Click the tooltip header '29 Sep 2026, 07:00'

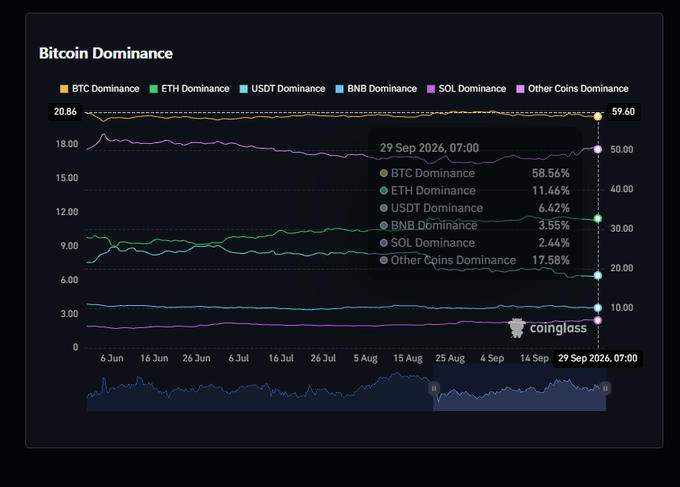click(x=429, y=148)
